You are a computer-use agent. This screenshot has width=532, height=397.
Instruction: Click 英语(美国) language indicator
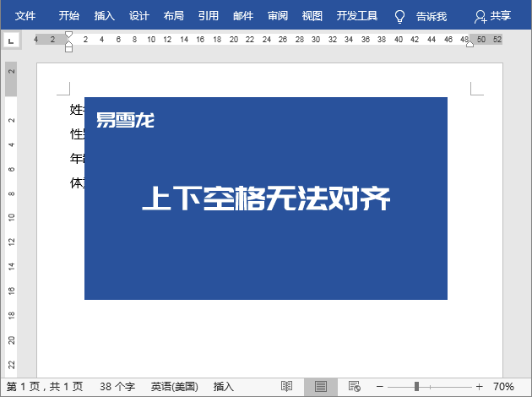(175, 386)
